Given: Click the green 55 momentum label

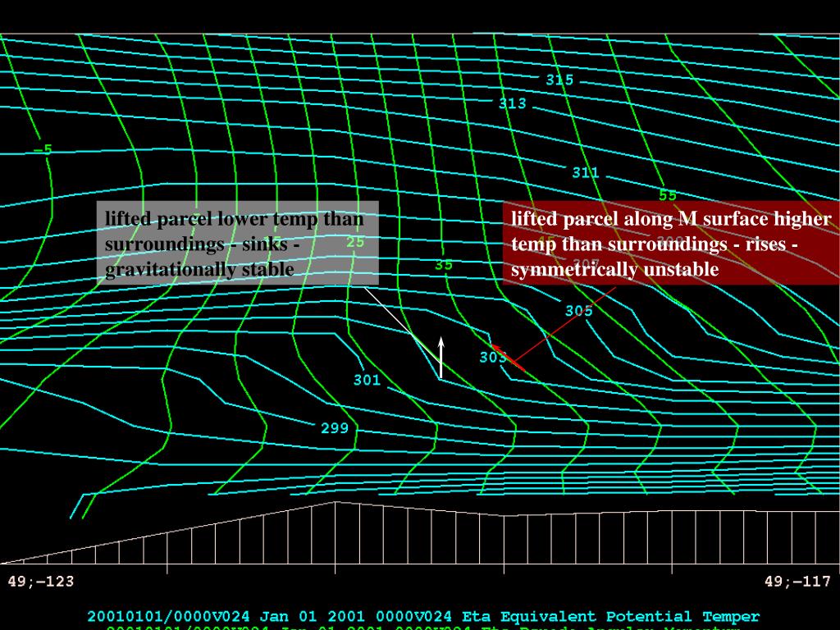Looking at the screenshot, I should (x=668, y=195).
